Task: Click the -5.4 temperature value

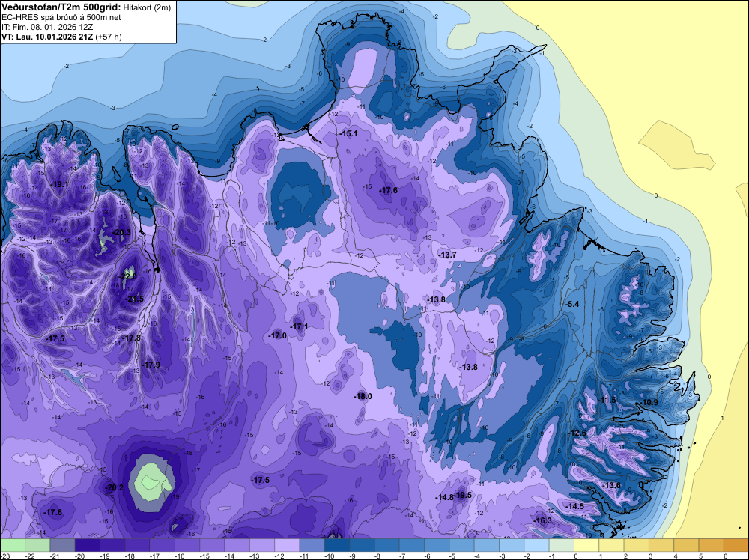Action: point(571,304)
